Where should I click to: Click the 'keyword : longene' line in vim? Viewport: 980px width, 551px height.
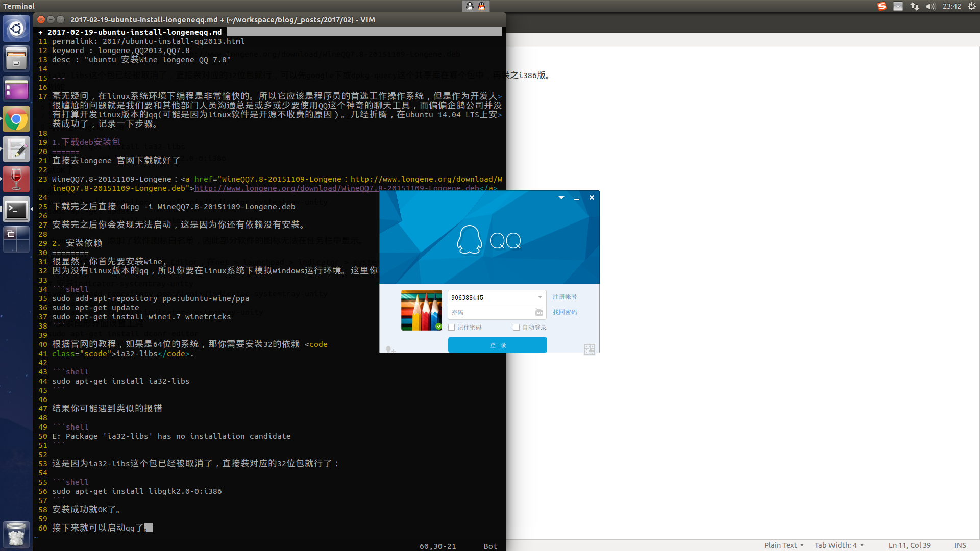121,51
